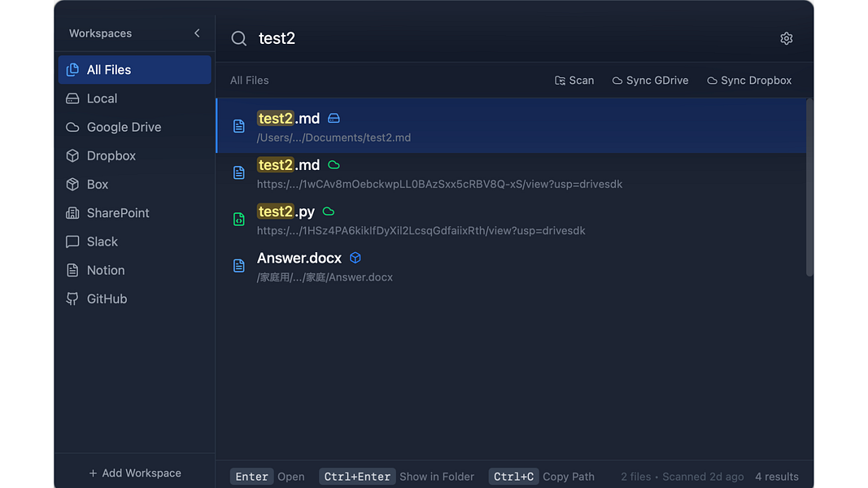Viewport: 868px width, 488px height.
Task: Click the blue cube badge next to Answer.docx
Action: pos(355,257)
